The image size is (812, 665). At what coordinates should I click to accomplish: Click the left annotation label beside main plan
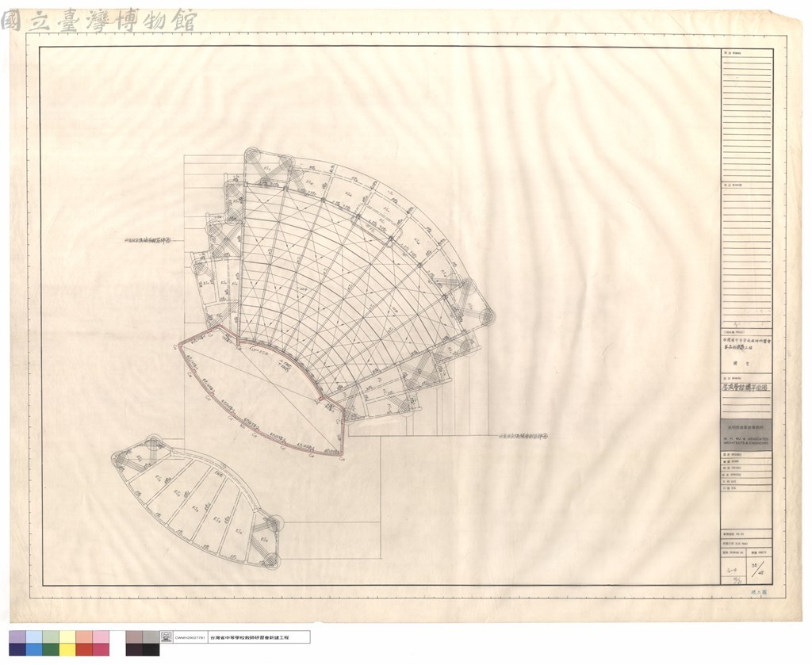pos(150,240)
